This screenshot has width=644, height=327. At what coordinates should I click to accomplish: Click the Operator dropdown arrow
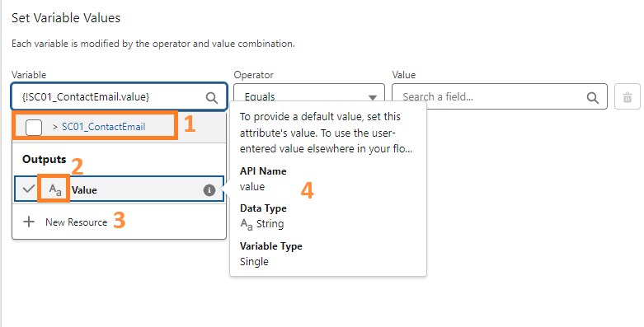tap(372, 98)
